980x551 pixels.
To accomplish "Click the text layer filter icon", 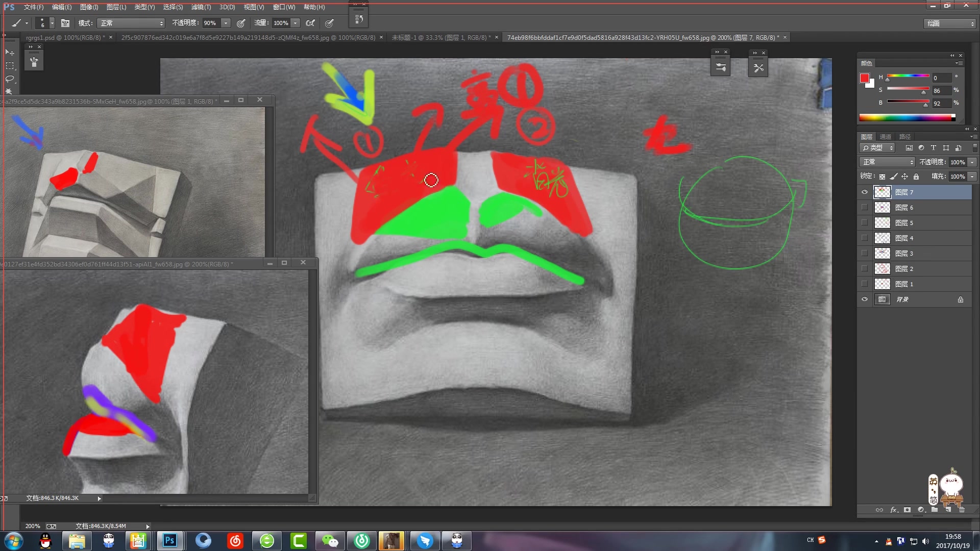I will pyautogui.click(x=934, y=148).
